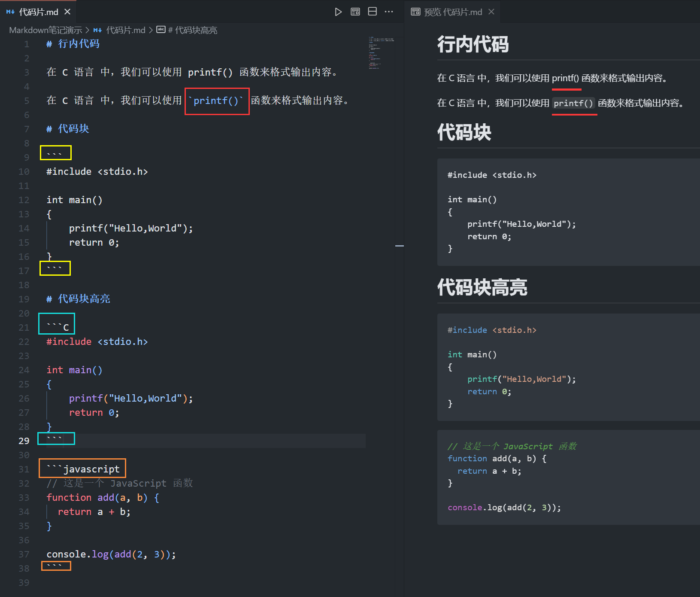The height and width of the screenshot is (597, 700).
Task: Click 'function add(a, b) {' on line 33
Action: pyautogui.click(x=103, y=497)
